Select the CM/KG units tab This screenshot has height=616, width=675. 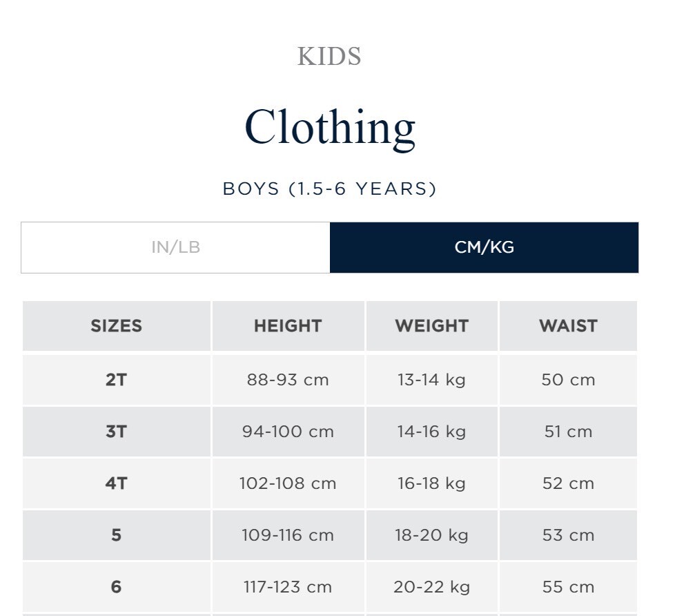tap(484, 247)
